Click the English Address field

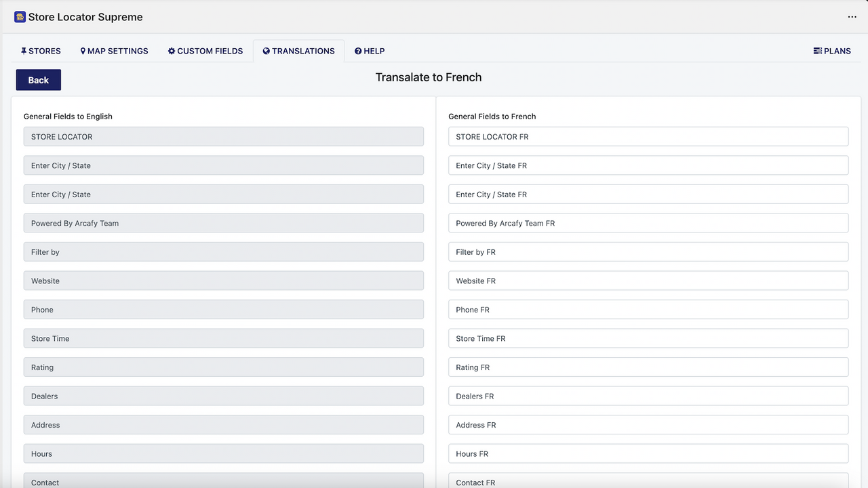(x=224, y=424)
